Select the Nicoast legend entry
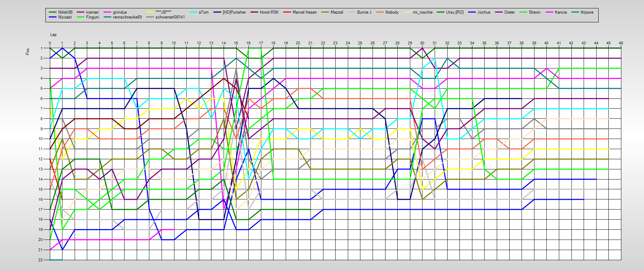The width and height of the screenshot is (644, 271). click(65, 17)
